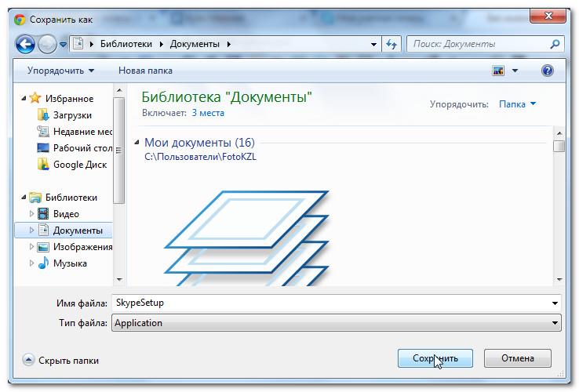Viewport: 579px width, 392px height.
Task: Expand the Изображения library tree node
Action: (32, 247)
